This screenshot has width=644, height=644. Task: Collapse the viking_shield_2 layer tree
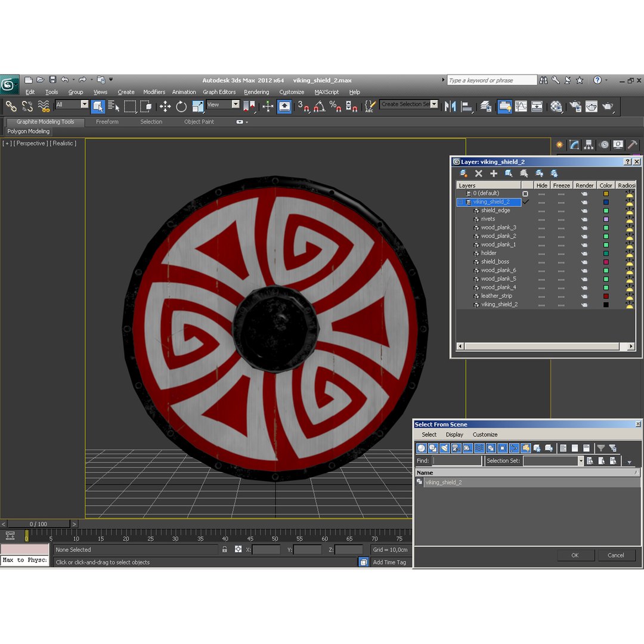coord(460,202)
